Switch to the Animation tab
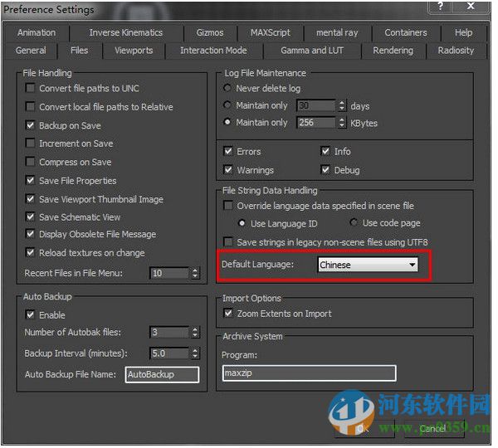Viewport: 498px width, 448px height. click(x=37, y=32)
